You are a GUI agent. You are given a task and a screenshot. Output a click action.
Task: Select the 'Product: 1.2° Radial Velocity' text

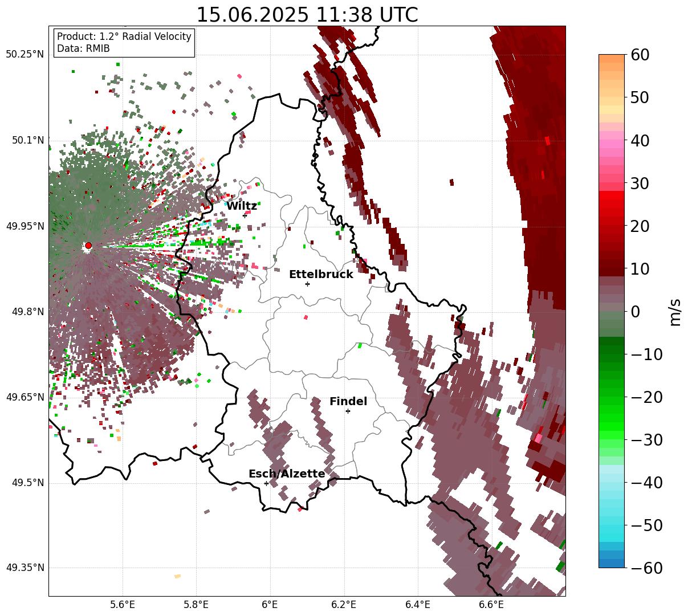click(124, 36)
